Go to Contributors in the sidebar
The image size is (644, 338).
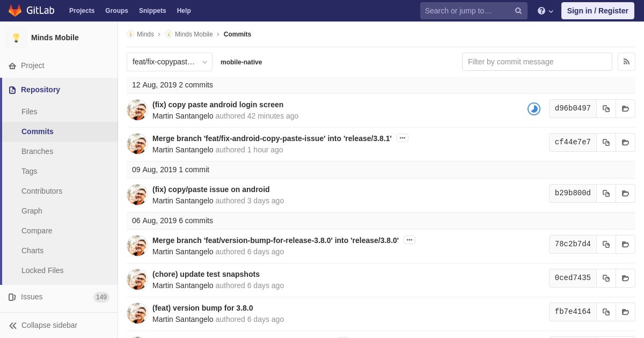coord(42,191)
